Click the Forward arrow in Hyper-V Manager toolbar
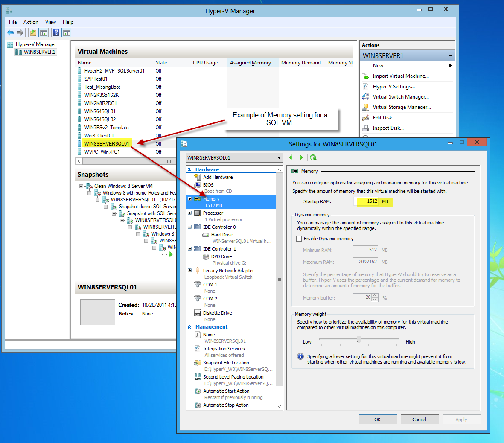 (x=20, y=32)
